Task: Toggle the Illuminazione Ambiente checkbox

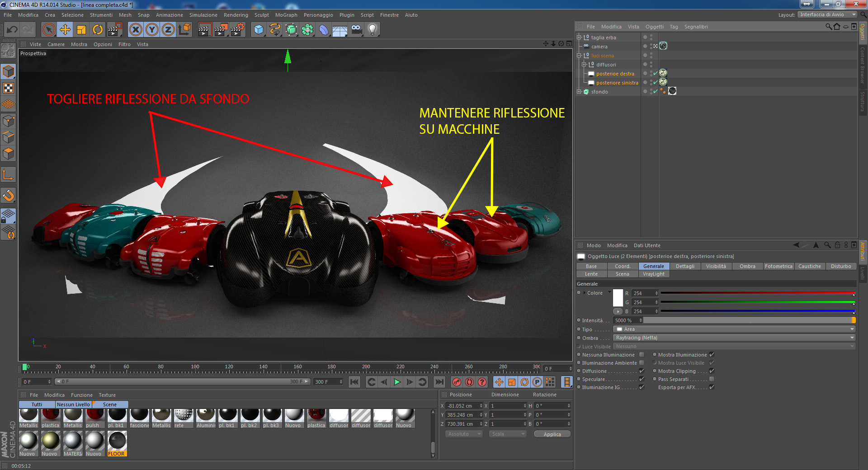Action: 642,363
